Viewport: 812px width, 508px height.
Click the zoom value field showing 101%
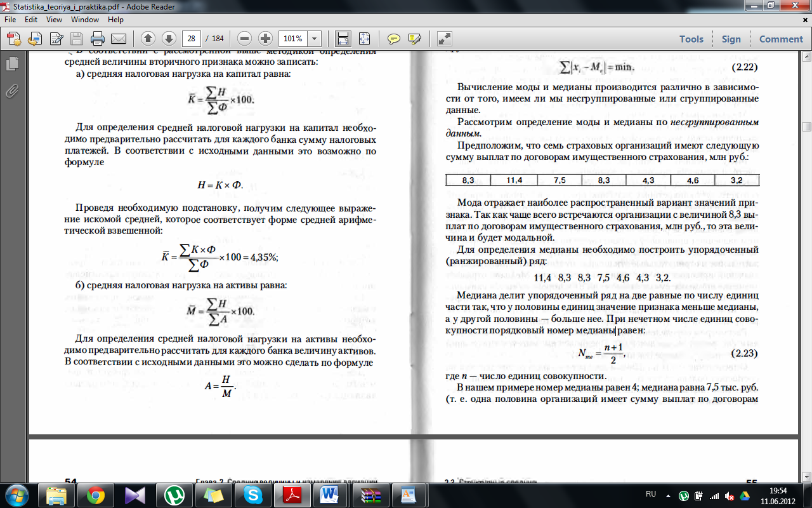(292, 38)
